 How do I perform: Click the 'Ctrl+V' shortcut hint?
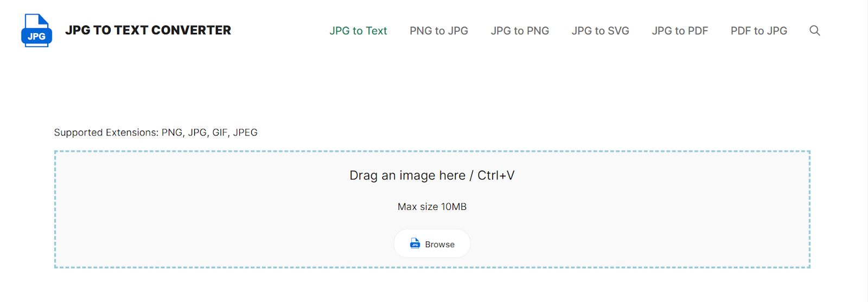click(x=496, y=176)
